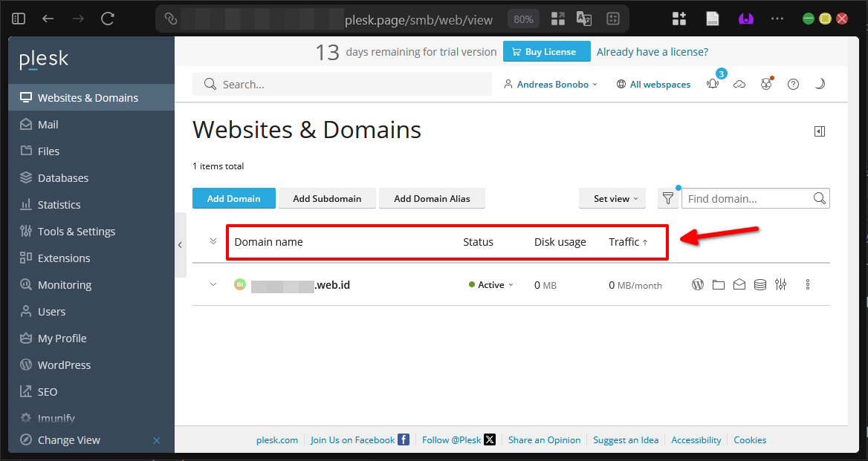Expand the domain row chevron
Image resolution: width=868 pixels, height=461 pixels.
[213, 284]
